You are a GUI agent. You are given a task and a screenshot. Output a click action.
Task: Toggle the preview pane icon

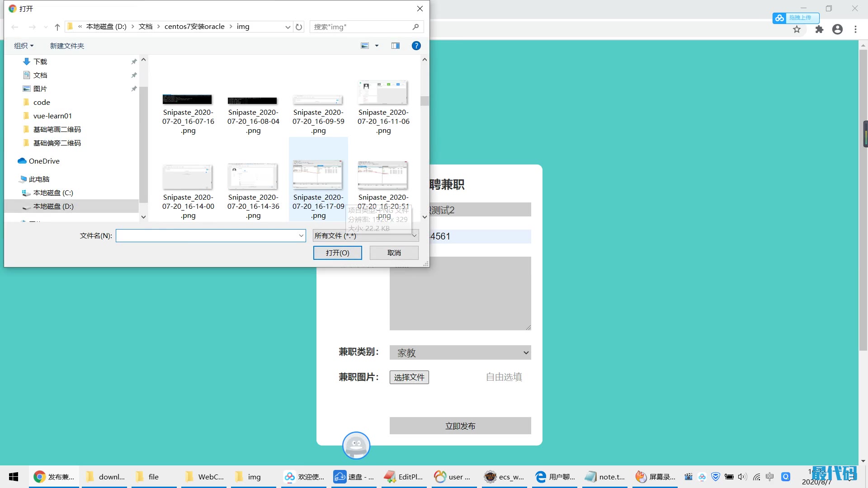pyautogui.click(x=396, y=46)
